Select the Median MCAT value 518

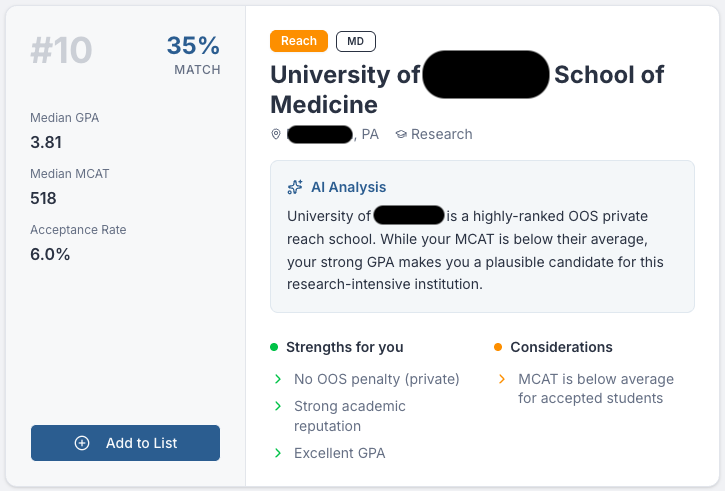(43, 198)
